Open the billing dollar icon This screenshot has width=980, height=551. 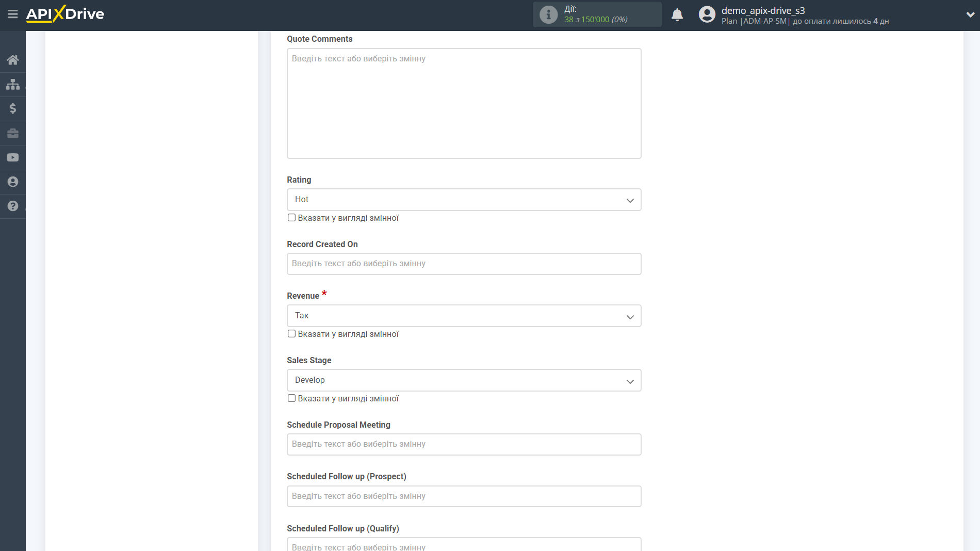click(13, 108)
